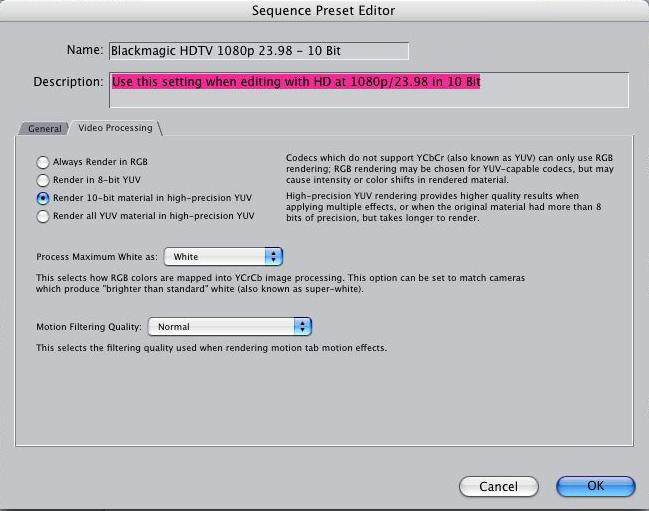Select the Video Processing tab
Image resolution: width=649 pixels, height=511 pixels.
tap(115, 128)
